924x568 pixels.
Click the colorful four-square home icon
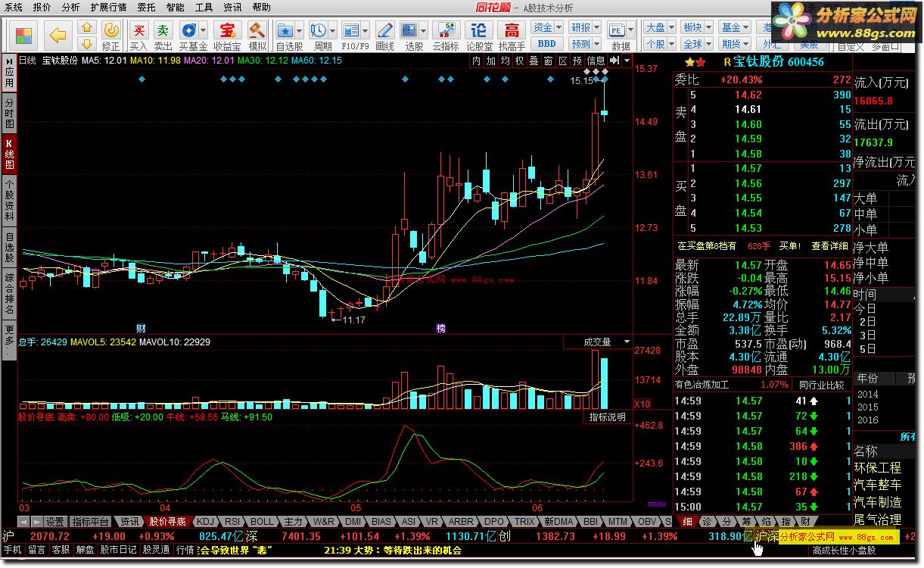(x=24, y=35)
